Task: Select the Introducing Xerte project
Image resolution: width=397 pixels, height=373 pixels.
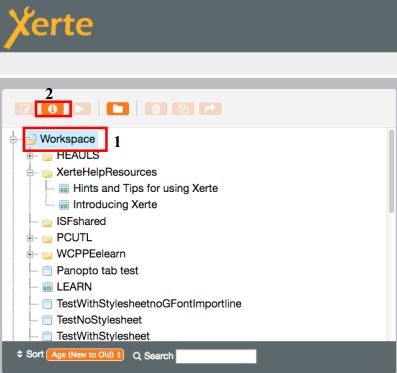Action: point(115,204)
